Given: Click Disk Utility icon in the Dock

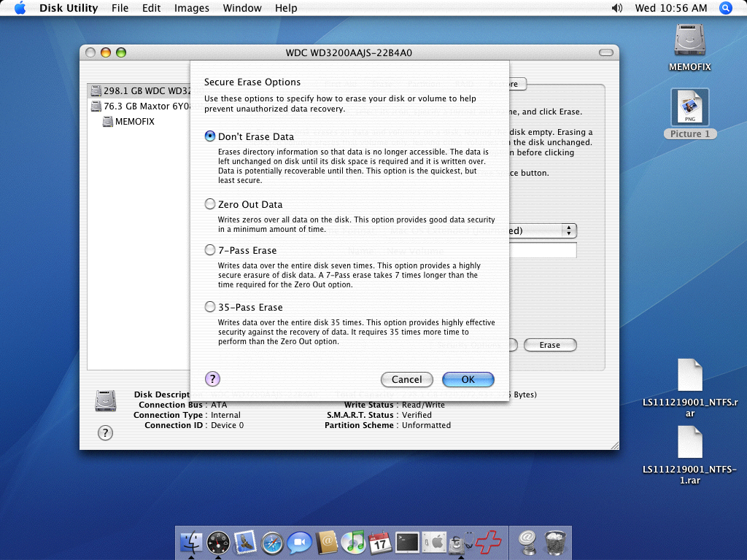Looking at the screenshot, I should (x=461, y=542).
